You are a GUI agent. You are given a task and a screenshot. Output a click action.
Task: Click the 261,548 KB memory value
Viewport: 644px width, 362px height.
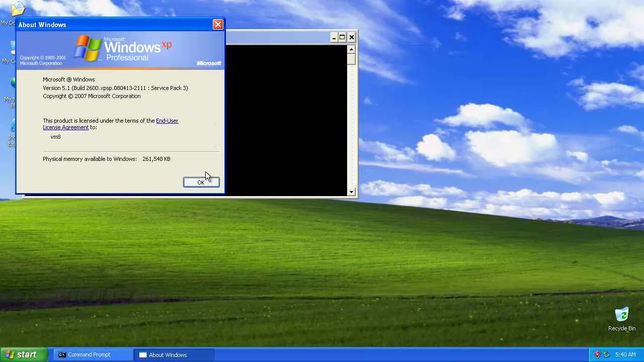[x=156, y=159]
